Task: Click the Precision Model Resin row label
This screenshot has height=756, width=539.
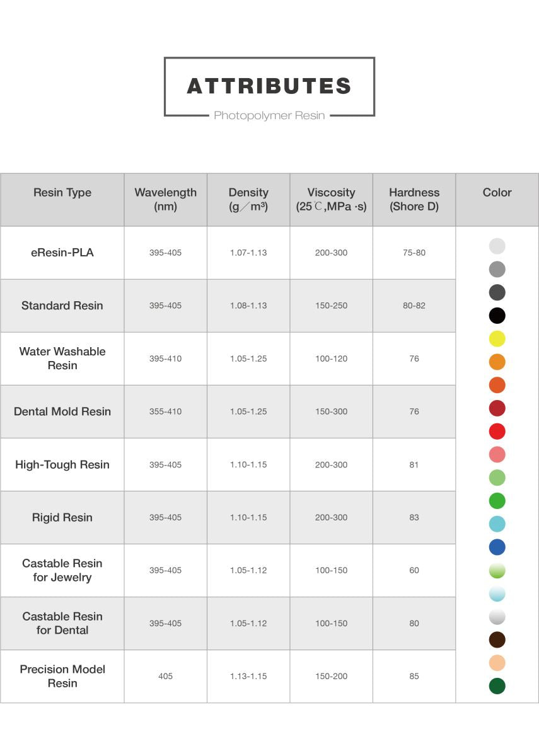Action: point(62,676)
